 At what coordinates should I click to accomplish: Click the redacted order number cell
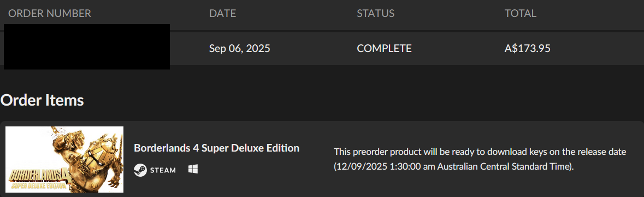87,47
